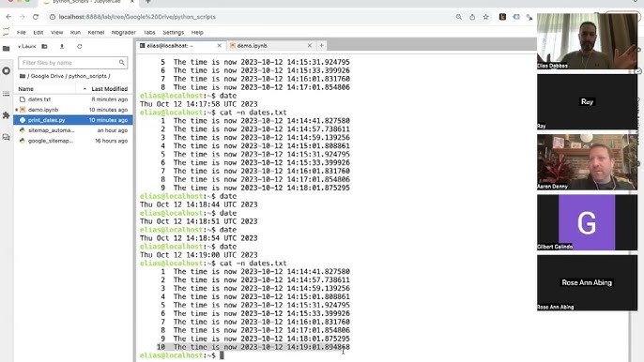The width and height of the screenshot is (644, 362).
Task: Click the zoom magnifier icon in address bar
Action: point(459,17)
